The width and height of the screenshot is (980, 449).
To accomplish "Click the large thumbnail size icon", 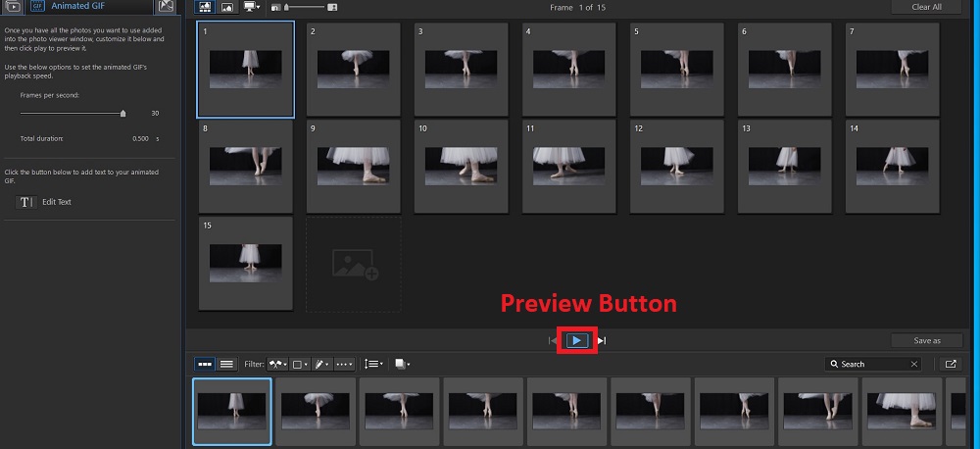I will click(x=332, y=8).
